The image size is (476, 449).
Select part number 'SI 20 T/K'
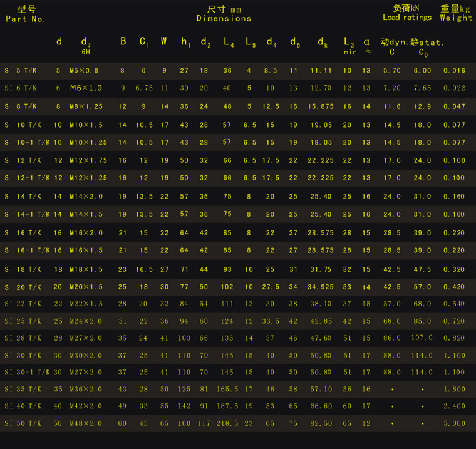point(23,287)
